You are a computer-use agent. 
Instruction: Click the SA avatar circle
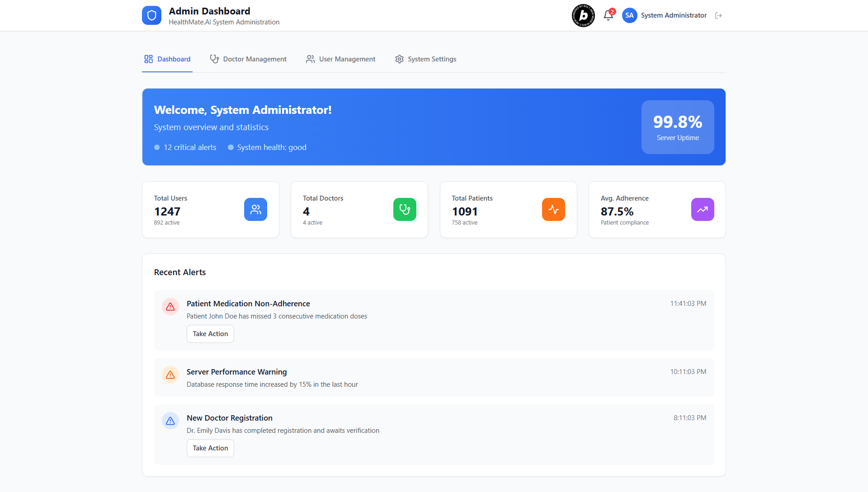click(629, 15)
